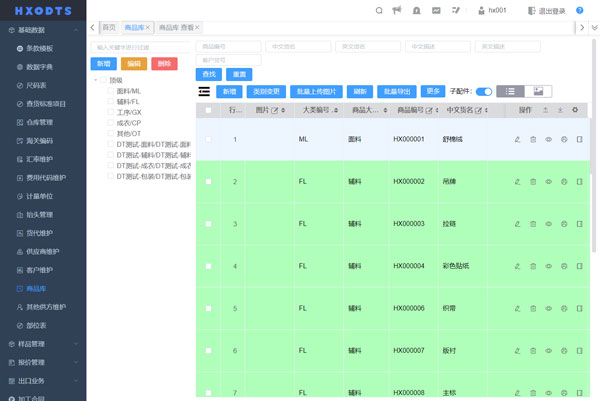The width and height of the screenshot is (600, 401).
Task: Open the 更多 dropdown button
Action: click(x=432, y=91)
